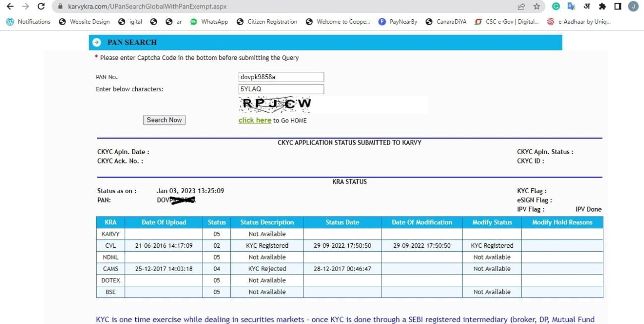Click the click here link to go HOME

point(255,120)
